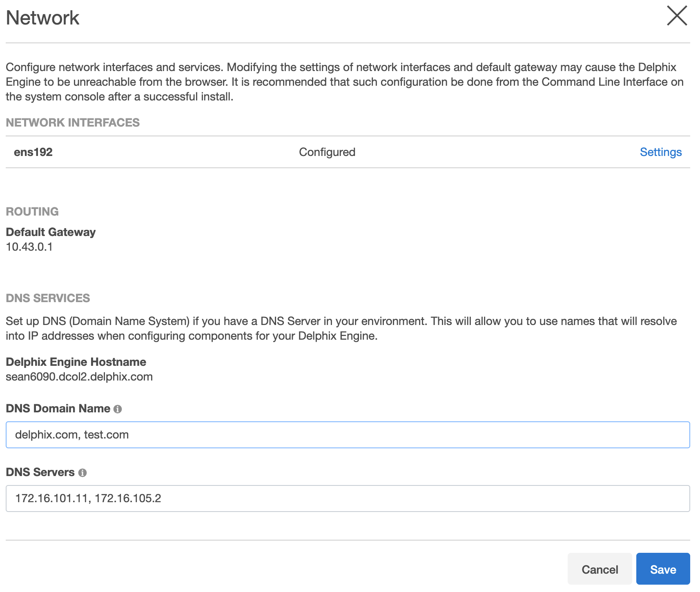Cancel the network changes
Viewport: 700px width, 592px height.
coord(599,569)
